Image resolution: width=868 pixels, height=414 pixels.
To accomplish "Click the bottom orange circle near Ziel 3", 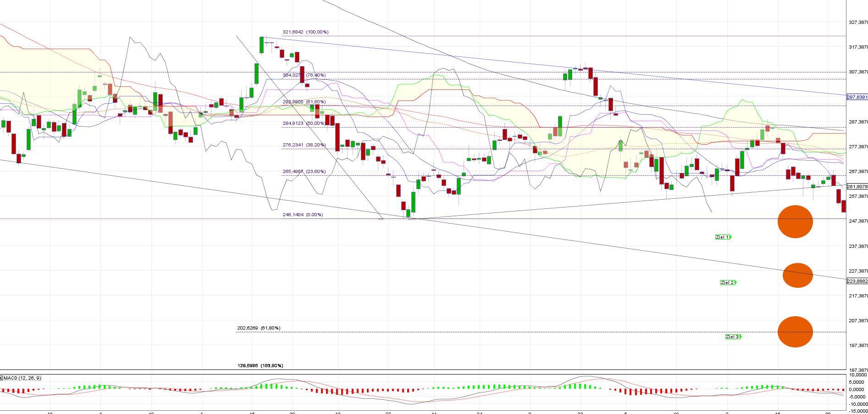I will [795, 332].
